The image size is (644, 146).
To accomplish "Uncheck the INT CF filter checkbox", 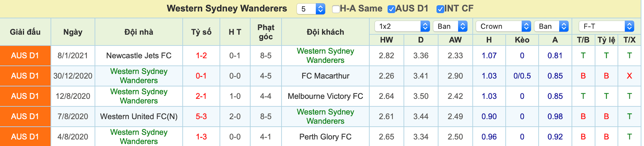I will tap(440, 9).
